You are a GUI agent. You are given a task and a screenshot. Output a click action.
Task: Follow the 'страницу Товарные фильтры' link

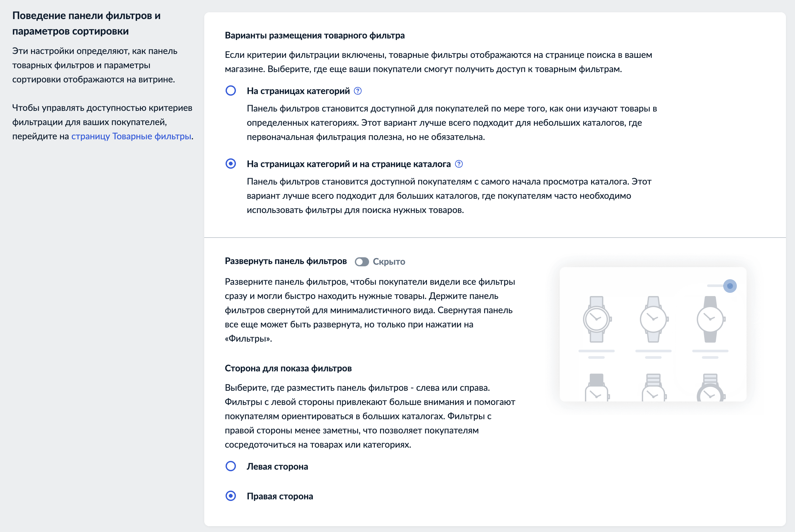coord(131,136)
